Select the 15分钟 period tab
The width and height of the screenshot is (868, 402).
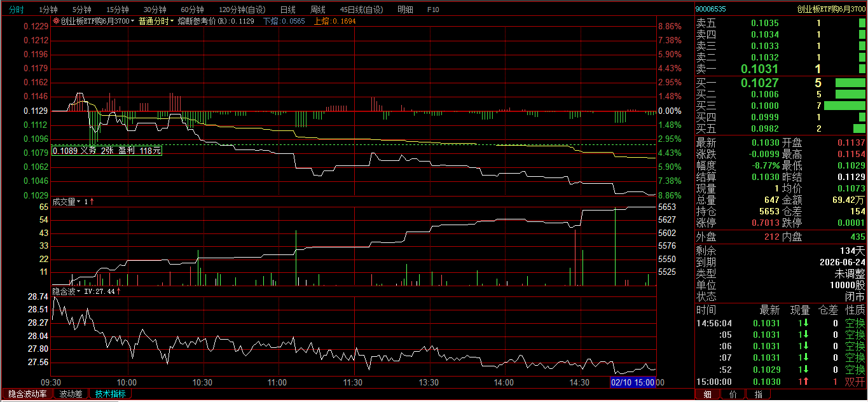click(118, 10)
